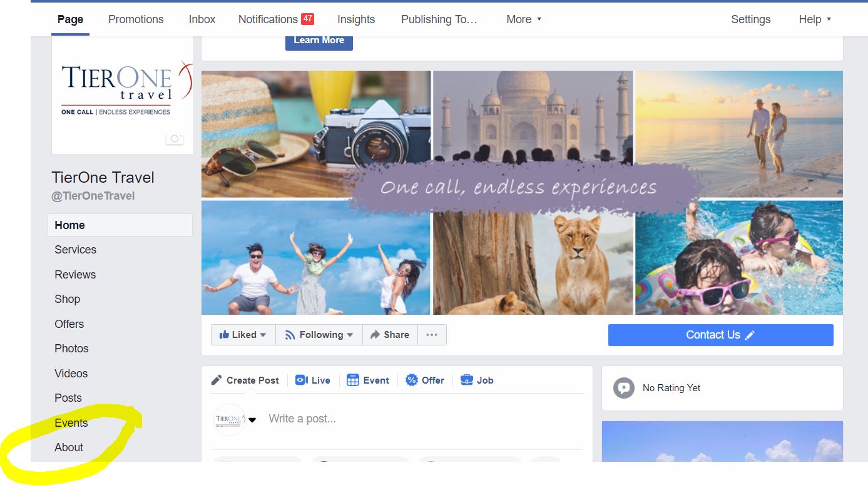Click the Job briefcase icon
Viewport: 868px width, 485px height.
pyautogui.click(x=466, y=380)
